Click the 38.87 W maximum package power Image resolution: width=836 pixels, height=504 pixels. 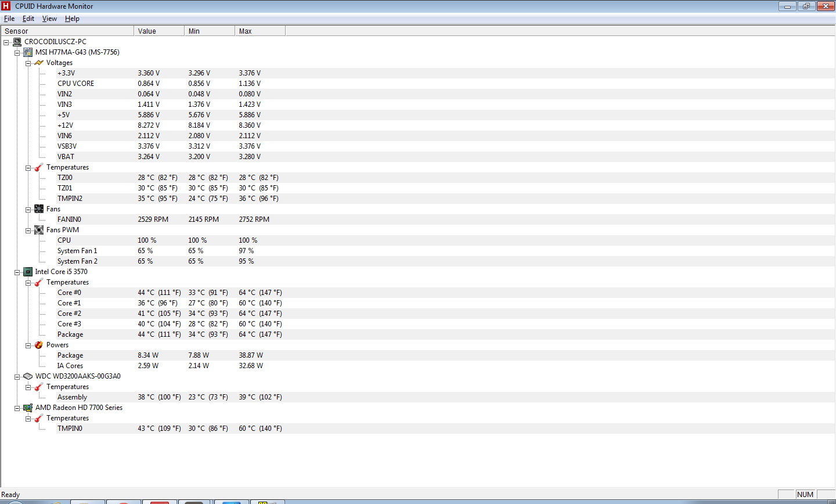251,355
